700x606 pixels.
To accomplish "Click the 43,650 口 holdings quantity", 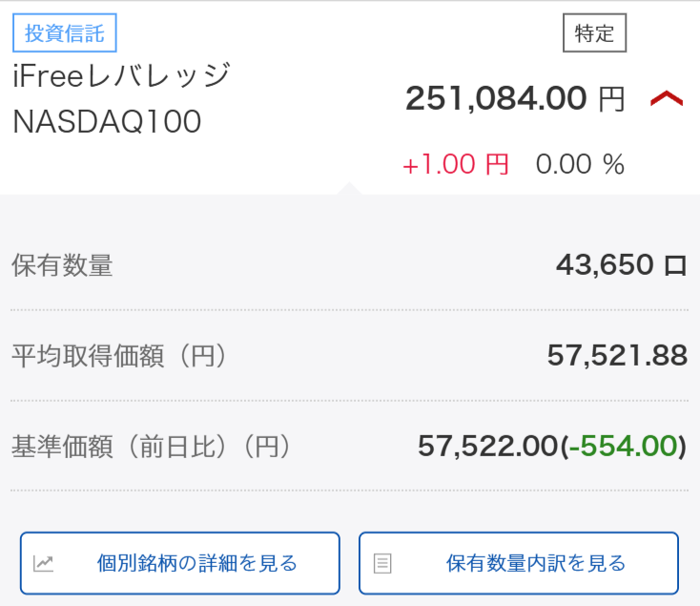I will [x=621, y=265].
